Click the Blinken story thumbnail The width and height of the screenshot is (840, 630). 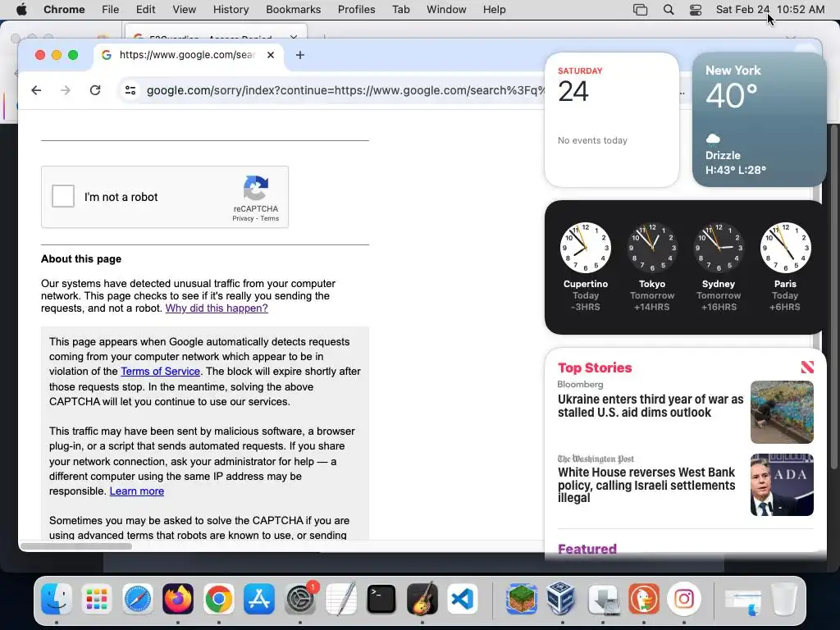pos(782,485)
